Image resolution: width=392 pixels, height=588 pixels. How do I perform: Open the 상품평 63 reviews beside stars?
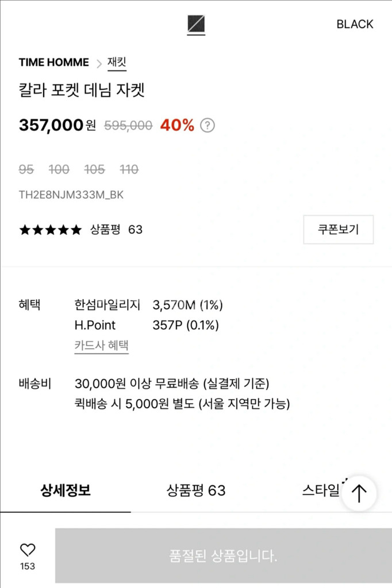click(116, 230)
